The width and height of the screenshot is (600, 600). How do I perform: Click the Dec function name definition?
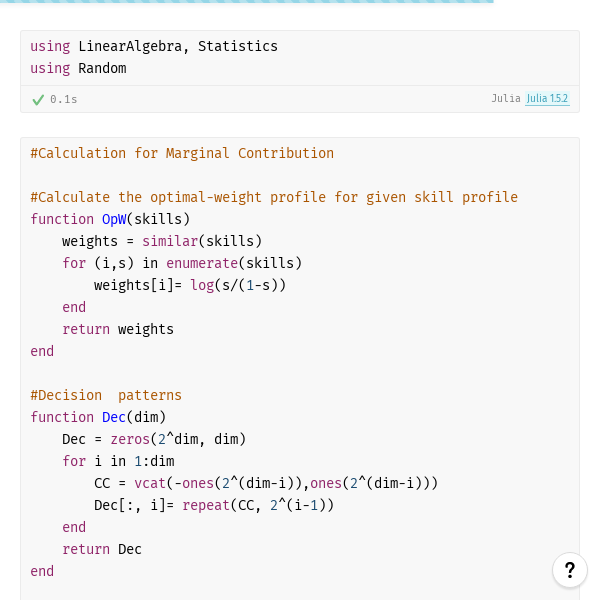click(x=114, y=417)
